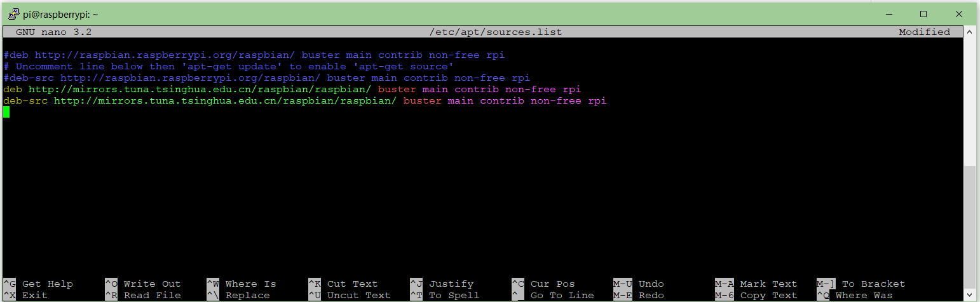Click the /etc/apt/sources.list filename header
Image resolution: width=980 pixels, height=302 pixels.
click(x=496, y=32)
